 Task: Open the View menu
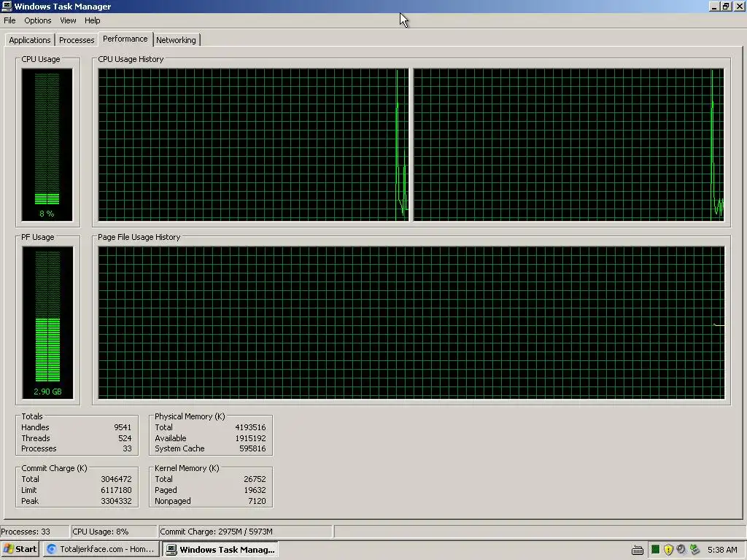click(x=68, y=20)
